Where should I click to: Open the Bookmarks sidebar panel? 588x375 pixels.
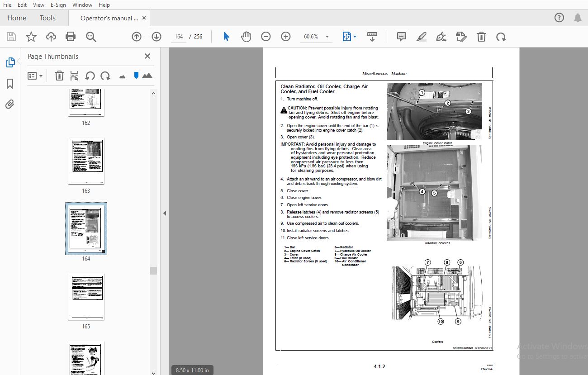10,84
